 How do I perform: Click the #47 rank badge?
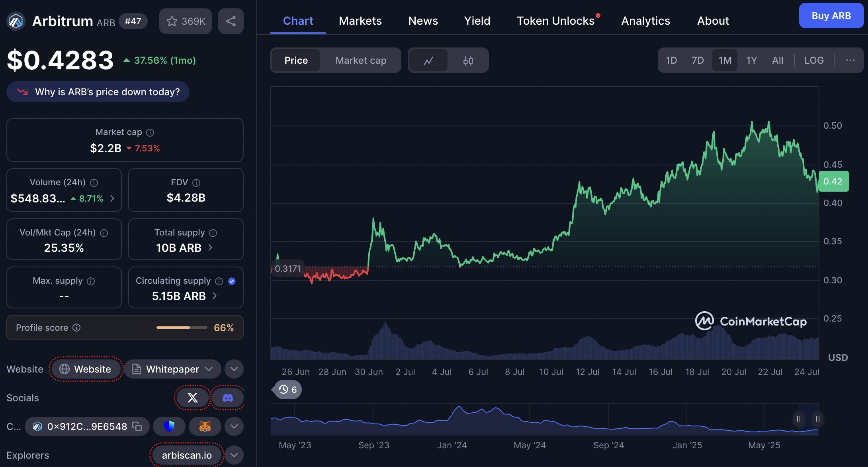pyautogui.click(x=133, y=21)
